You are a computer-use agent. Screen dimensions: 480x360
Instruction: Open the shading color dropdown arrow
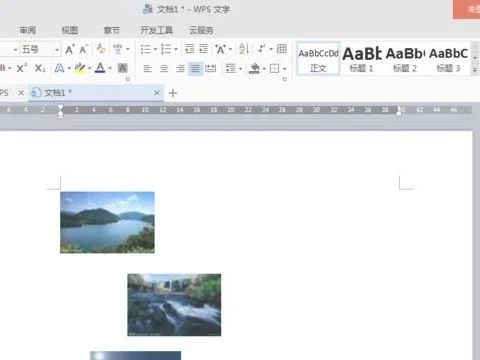pyautogui.click(x=264, y=69)
